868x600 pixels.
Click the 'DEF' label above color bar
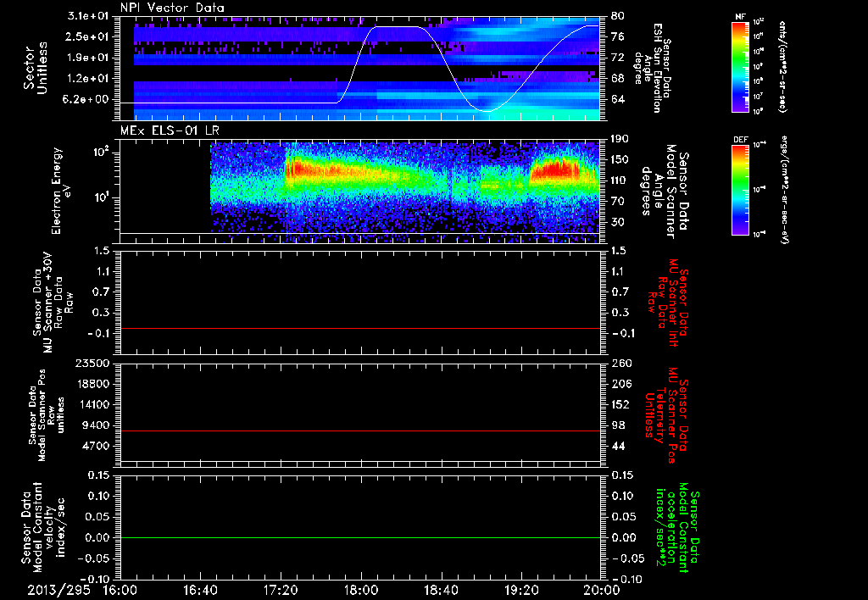point(741,140)
